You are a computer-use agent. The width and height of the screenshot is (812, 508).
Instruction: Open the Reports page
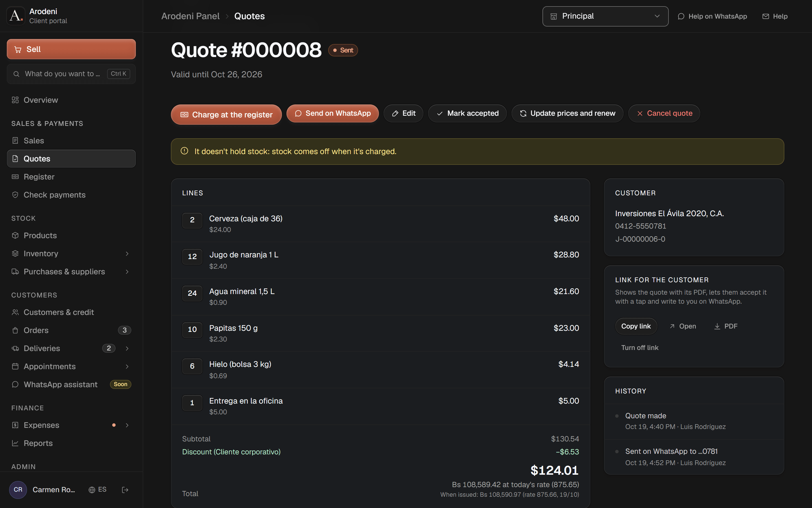coord(71,443)
